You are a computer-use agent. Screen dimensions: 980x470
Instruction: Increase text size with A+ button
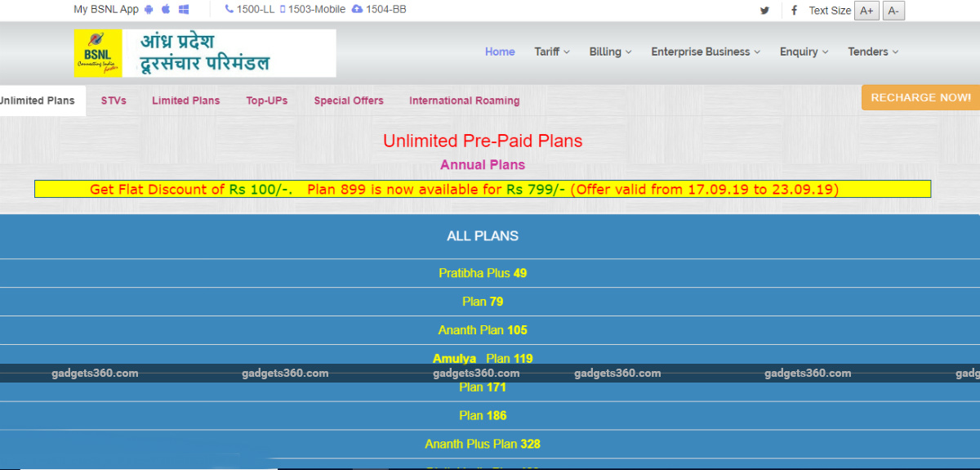(866, 11)
